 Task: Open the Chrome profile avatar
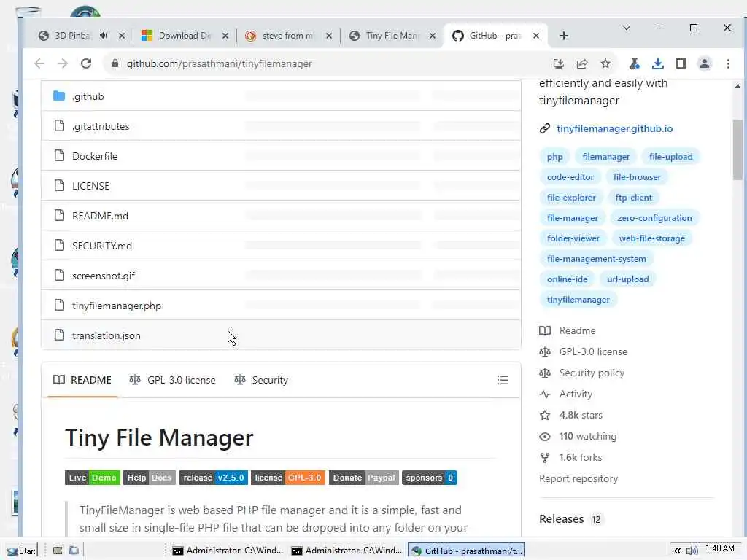tap(704, 63)
